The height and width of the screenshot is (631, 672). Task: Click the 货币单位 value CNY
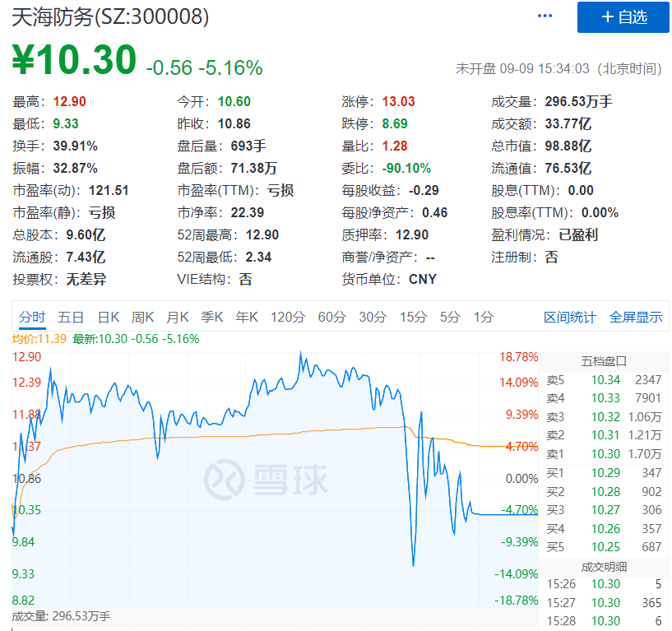(x=423, y=280)
